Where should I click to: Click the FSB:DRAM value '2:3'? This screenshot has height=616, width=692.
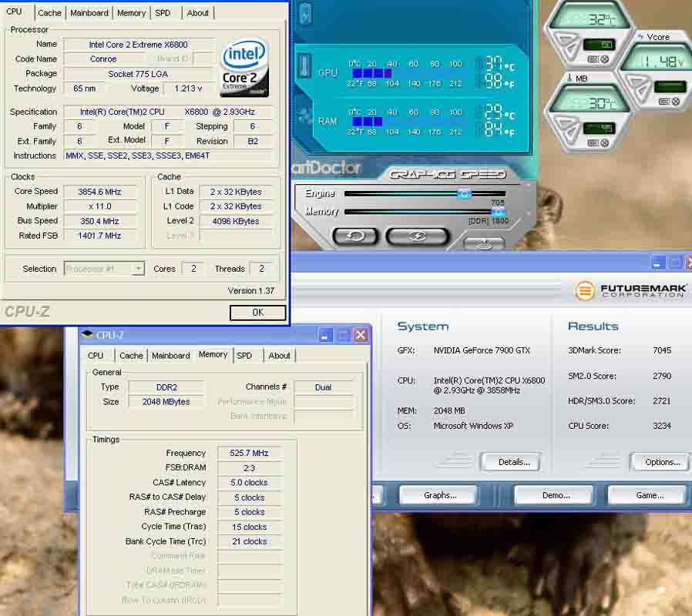[x=250, y=468]
